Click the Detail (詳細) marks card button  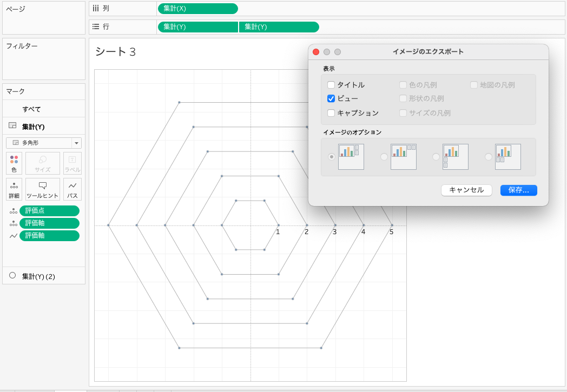(14, 189)
